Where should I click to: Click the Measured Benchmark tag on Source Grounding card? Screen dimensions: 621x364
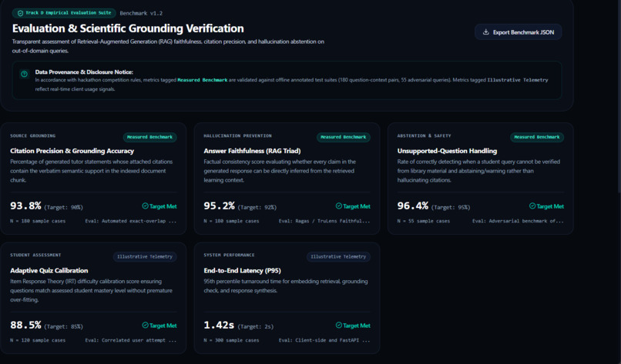pos(149,137)
